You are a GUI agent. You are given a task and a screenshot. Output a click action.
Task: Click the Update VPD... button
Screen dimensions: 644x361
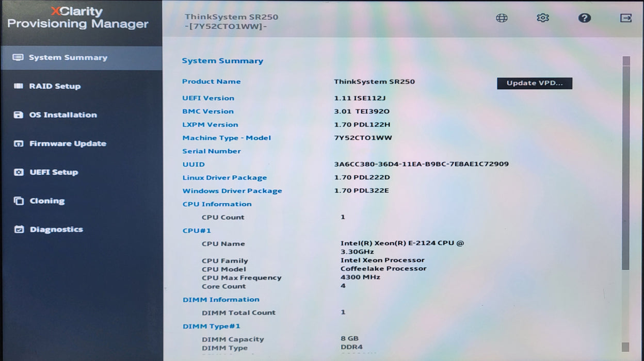click(x=535, y=83)
